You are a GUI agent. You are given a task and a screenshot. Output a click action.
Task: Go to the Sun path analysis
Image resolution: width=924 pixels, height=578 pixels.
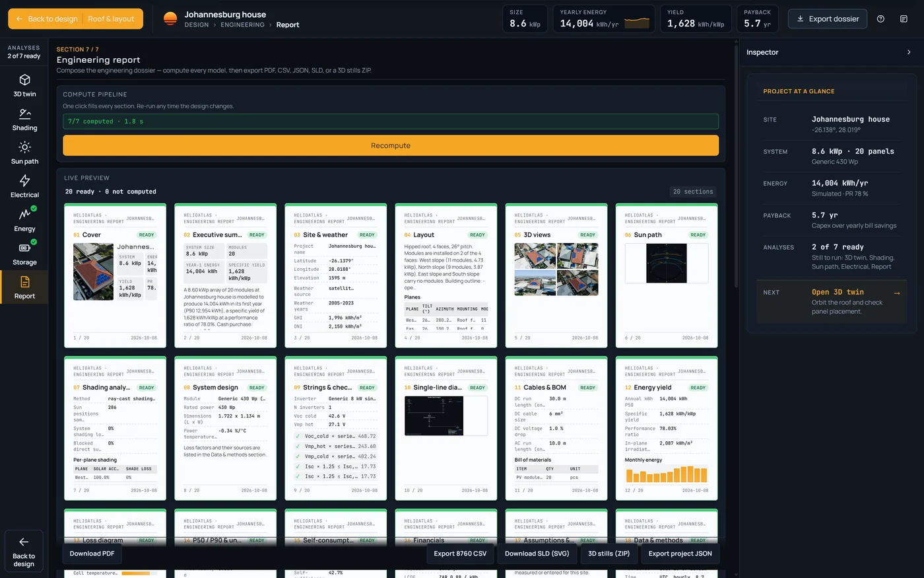click(24, 153)
